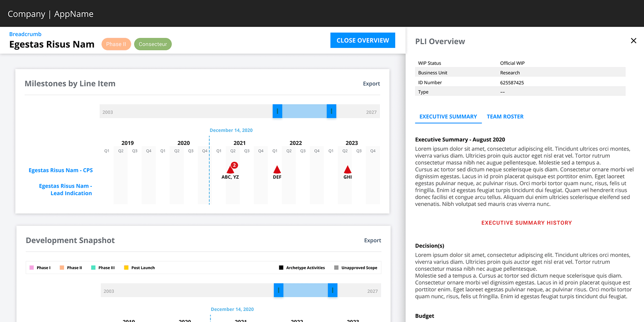Grab left handle of Development Snapshot range slider
This screenshot has width=644, height=322.
click(279, 290)
